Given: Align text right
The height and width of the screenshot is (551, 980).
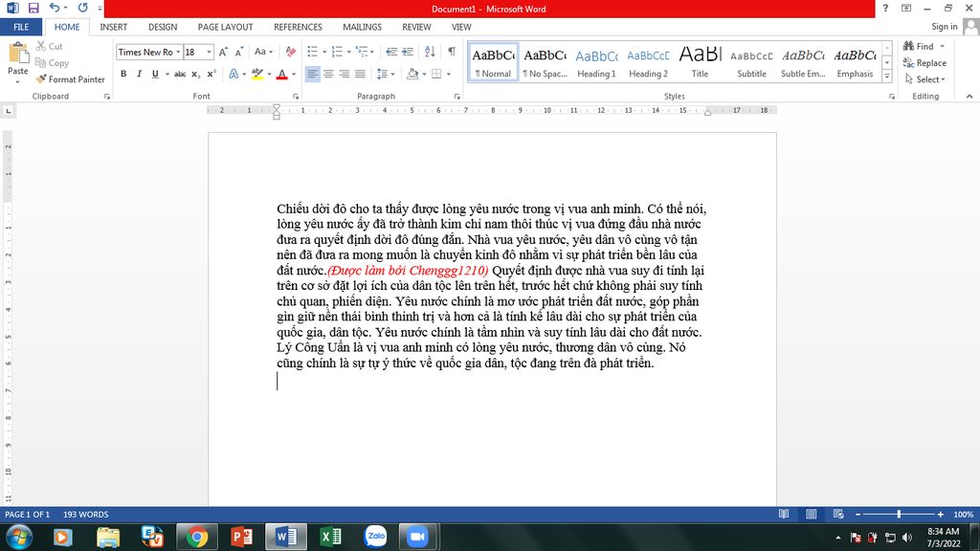Looking at the screenshot, I should tap(344, 74).
